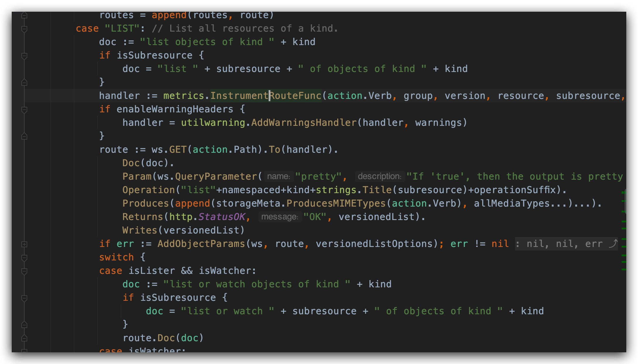Collapse second 'if isSubresource' gutter marker
638x364 pixels.
click(x=24, y=298)
